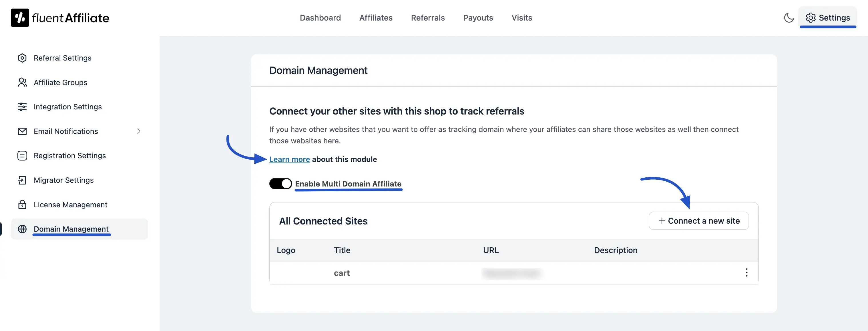Open the Payouts section

coord(478,18)
